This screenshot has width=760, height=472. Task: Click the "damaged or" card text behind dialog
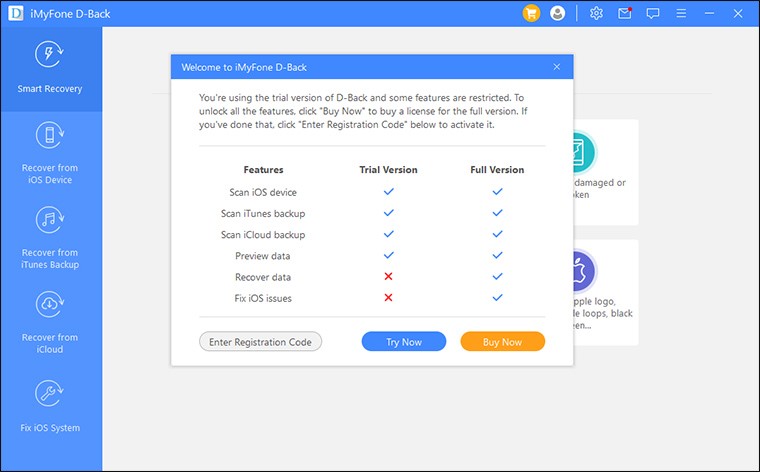coord(600,183)
